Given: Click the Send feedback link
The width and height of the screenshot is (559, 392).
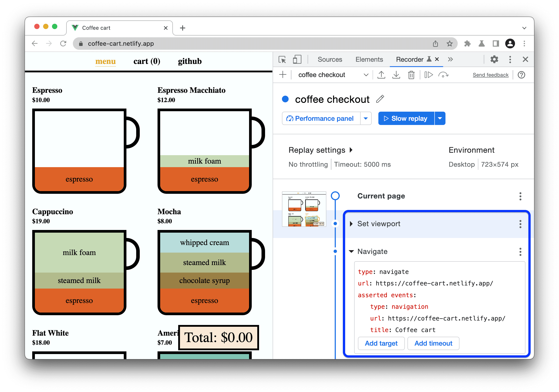Looking at the screenshot, I should tap(491, 75).
